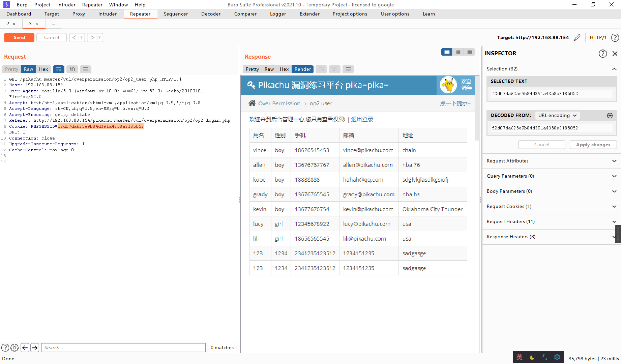Click the moon icon in system tray
The image size is (621, 364).
532,358
